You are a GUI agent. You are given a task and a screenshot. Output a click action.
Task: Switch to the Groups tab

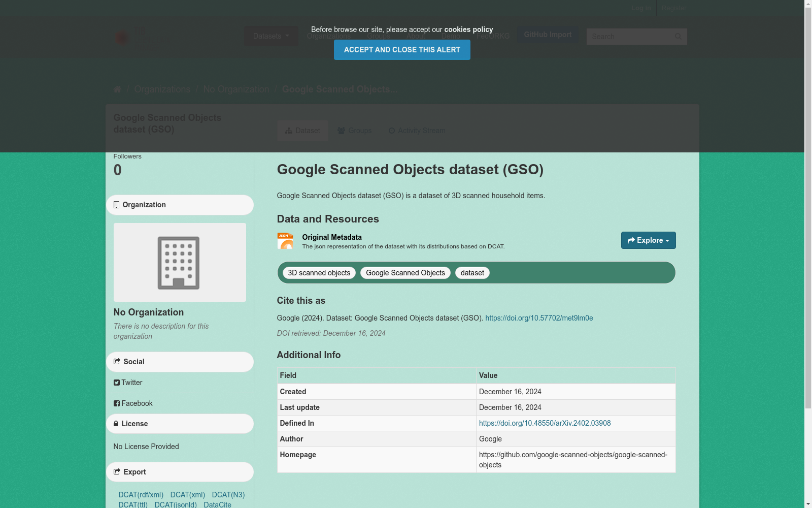coord(355,131)
